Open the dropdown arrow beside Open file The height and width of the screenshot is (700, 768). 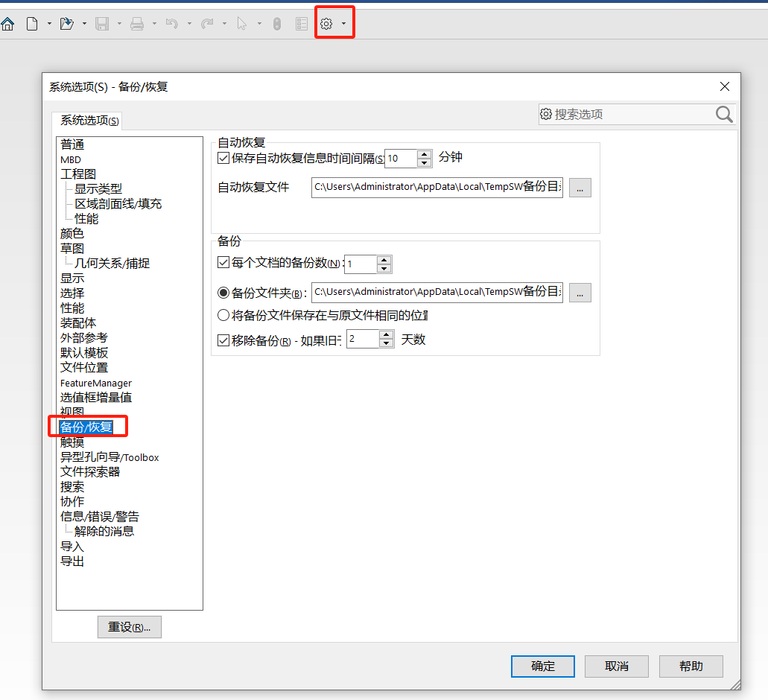[x=84, y=24]
